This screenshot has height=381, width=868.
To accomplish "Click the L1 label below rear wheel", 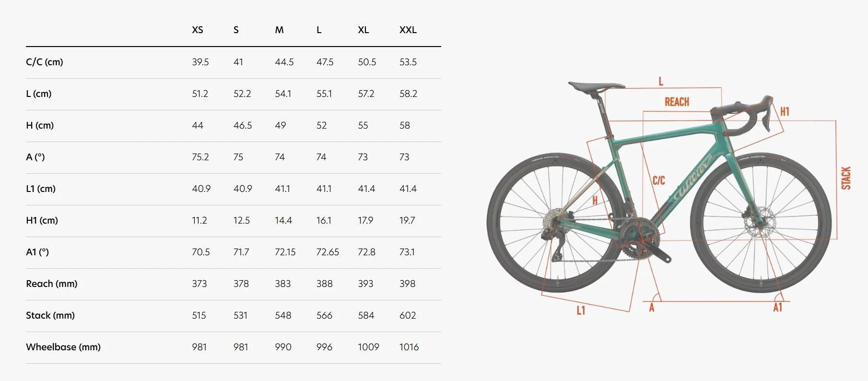I will coord(581,310).
